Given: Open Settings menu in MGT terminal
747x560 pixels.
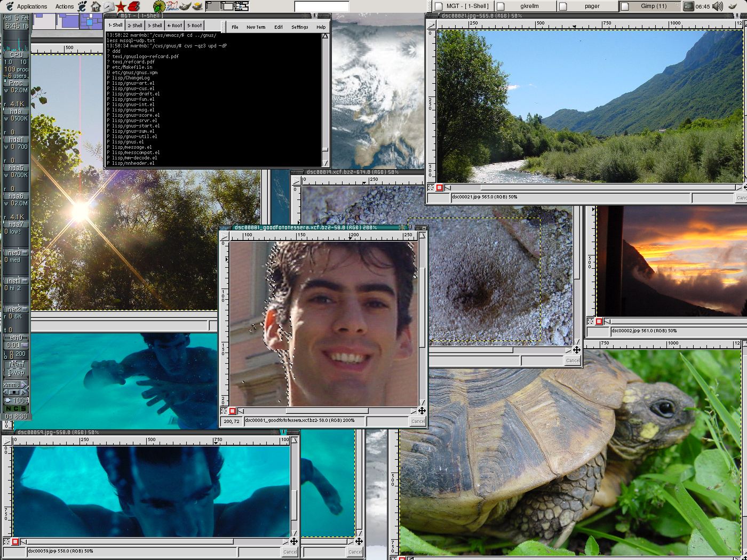Looking at the screenshot, I should (299, 27).
